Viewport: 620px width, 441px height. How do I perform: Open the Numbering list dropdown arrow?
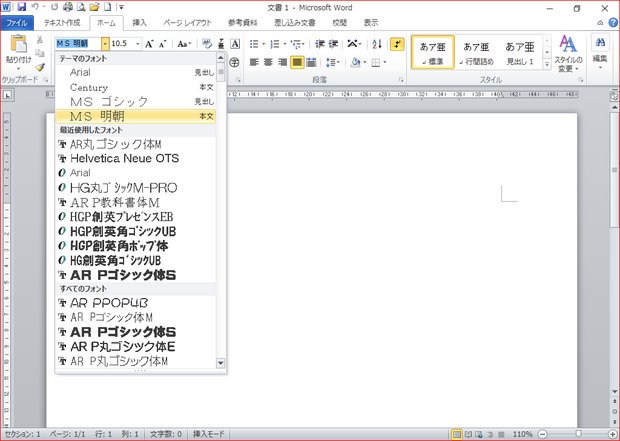coord(285,44)
